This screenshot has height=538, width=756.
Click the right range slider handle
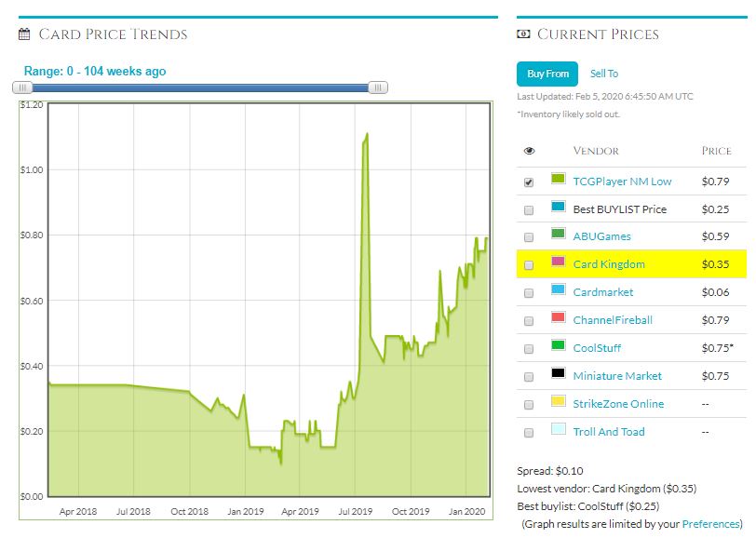pos(378,87)
